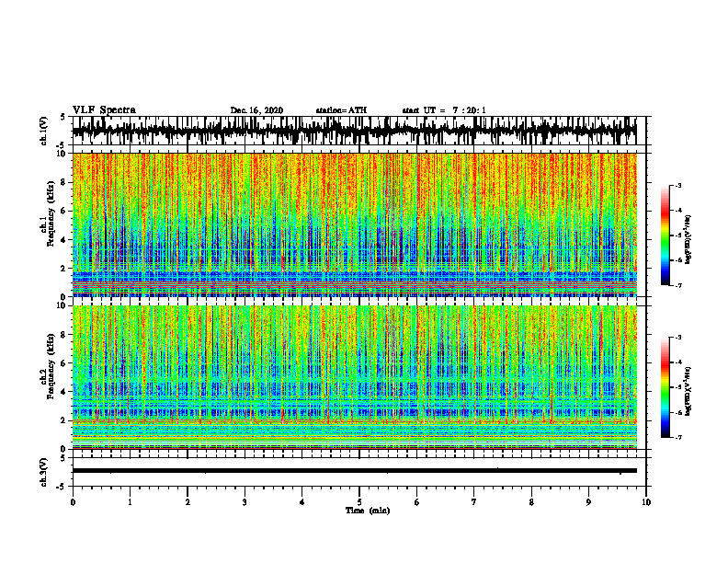Click the ch.1 frequency tick label "8"
Image resolution: width=728 pixels, height=563 pixels.
[64, 182]
